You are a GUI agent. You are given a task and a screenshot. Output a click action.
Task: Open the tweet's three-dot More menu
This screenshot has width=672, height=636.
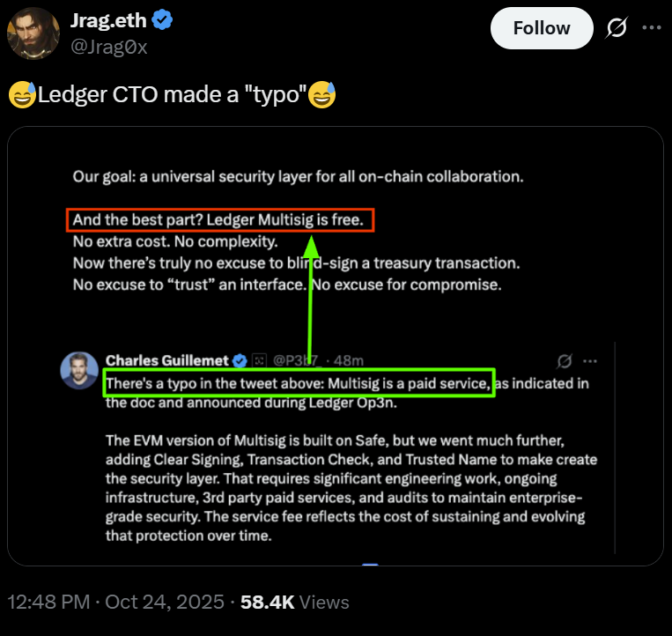click(651, 27)
